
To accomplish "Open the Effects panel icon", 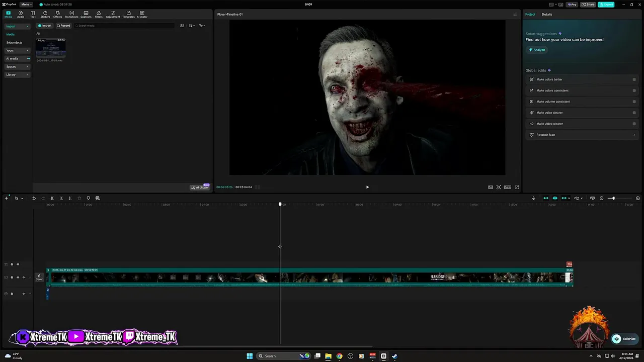I will 57,14.
